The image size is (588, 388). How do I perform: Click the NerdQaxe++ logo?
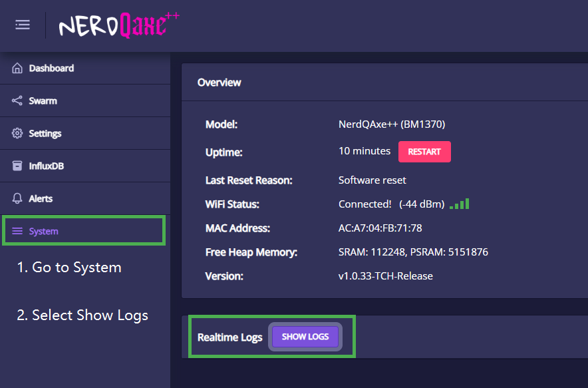(x=118, y=25)
